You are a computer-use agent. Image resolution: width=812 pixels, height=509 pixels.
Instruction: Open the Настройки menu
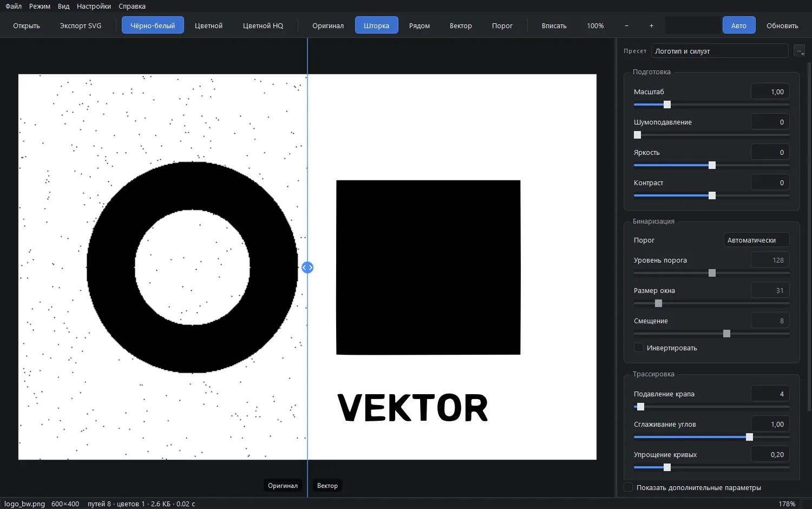[x=94, y=6]
